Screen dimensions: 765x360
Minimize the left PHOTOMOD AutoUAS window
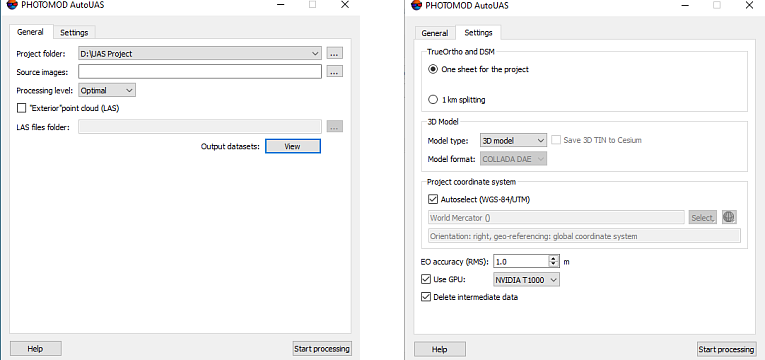pos(280,5)
